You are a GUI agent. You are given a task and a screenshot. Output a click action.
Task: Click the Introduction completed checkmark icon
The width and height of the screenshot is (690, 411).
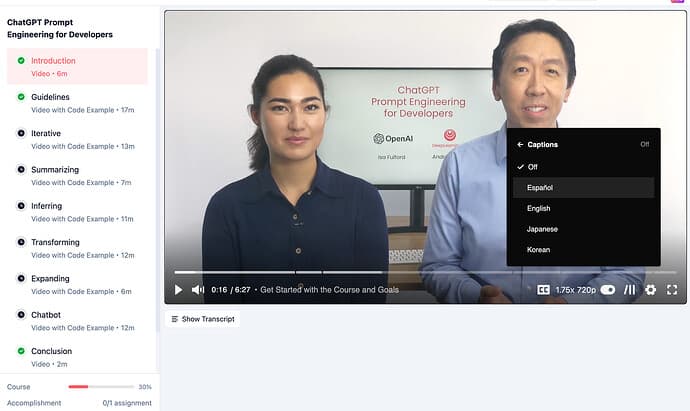pos(21,60)
